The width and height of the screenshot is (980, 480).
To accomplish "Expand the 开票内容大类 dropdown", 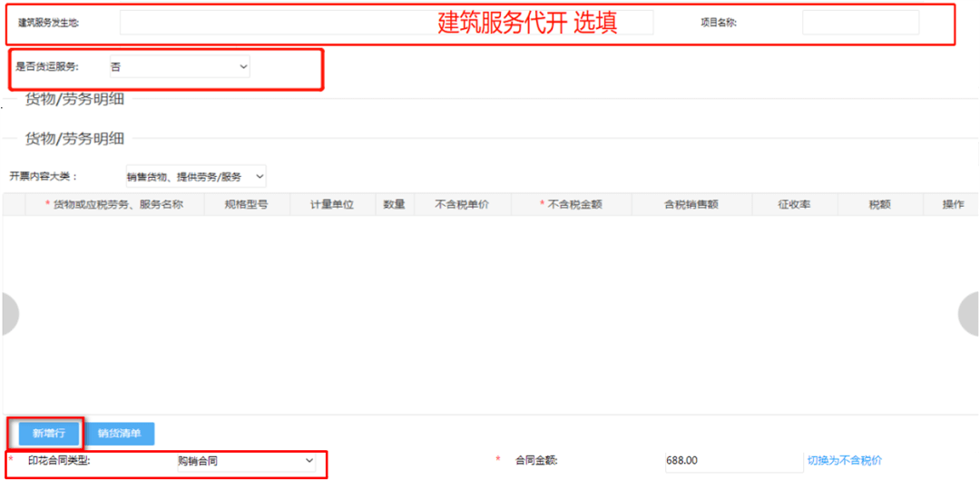I will (x=196, y=177).
